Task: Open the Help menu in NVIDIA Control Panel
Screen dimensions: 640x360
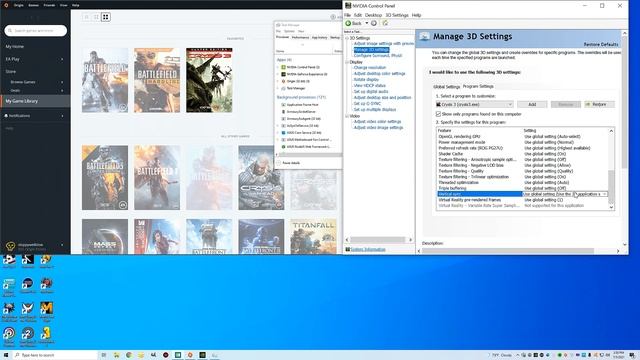Action: [x=416, y=15]
